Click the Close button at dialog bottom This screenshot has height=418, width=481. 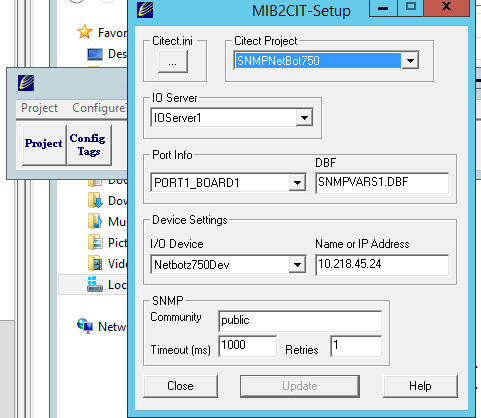[x=180, y=386]
